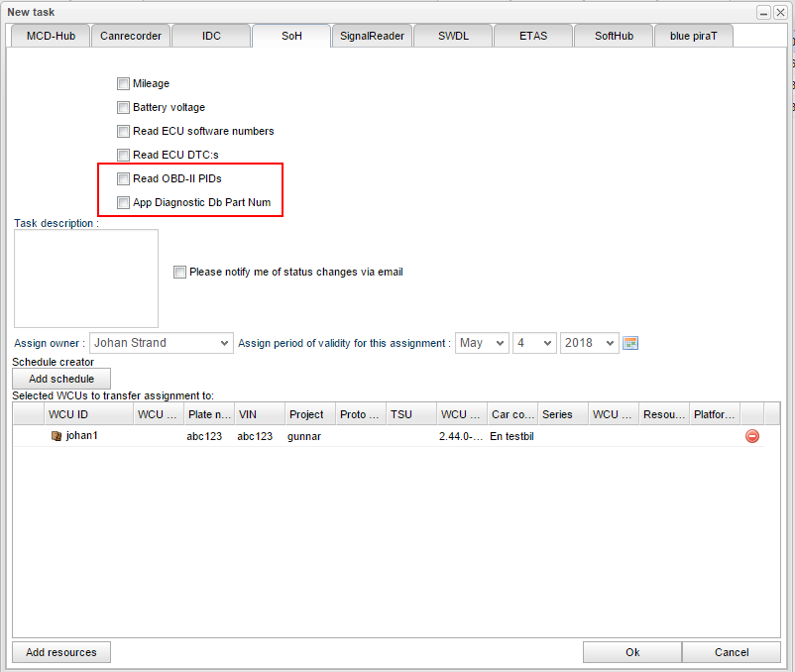Remove johan1 with the red delete icon
Image resolution: width=795 pixels, height=672 pixels.
pos(752,436)
